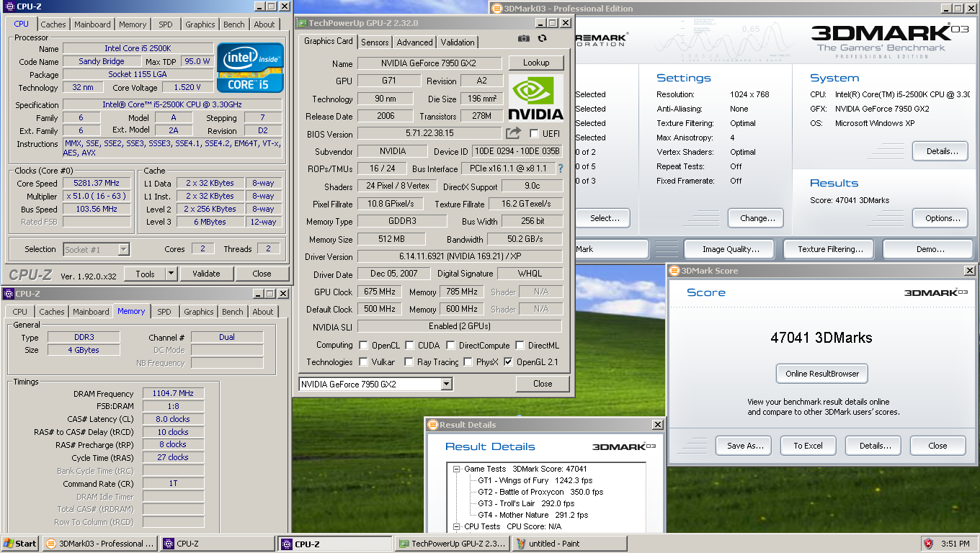Click the Lookup button in GPU-Z
980x553 pixels.
(536, 63)
